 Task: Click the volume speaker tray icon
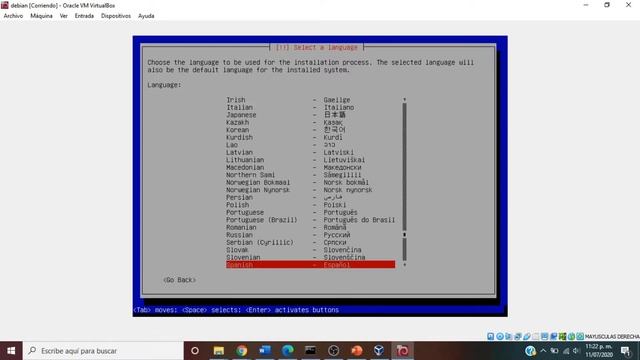576,351
